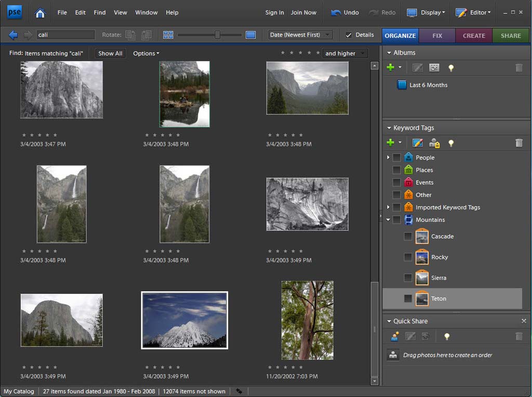Click the Albums panel trash icon
The image size is (532, 397).
tap(518, 67)
